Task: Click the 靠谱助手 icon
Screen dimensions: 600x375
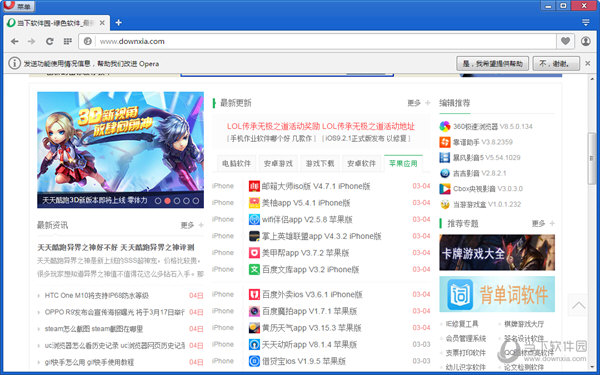Action: [x=445, y=142]
